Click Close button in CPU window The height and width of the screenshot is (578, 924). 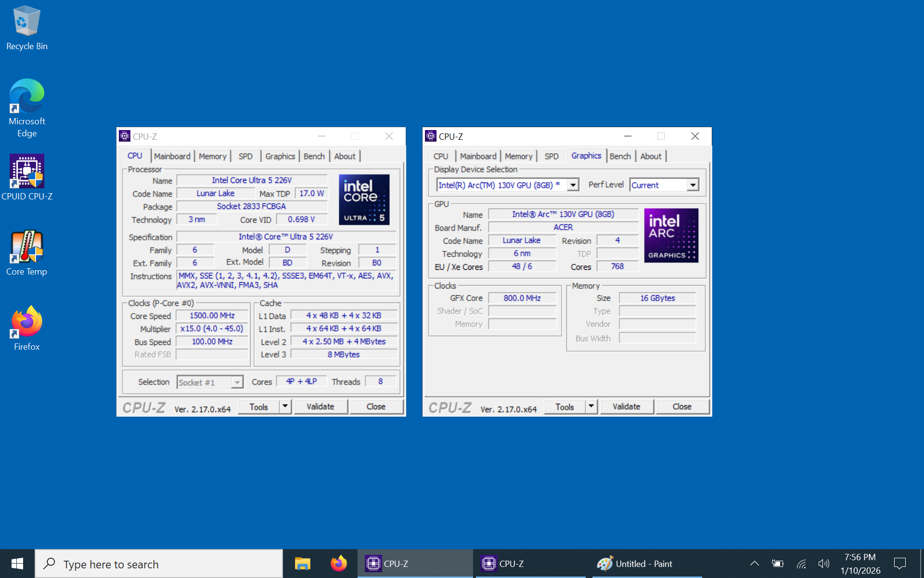coord(375,407)
